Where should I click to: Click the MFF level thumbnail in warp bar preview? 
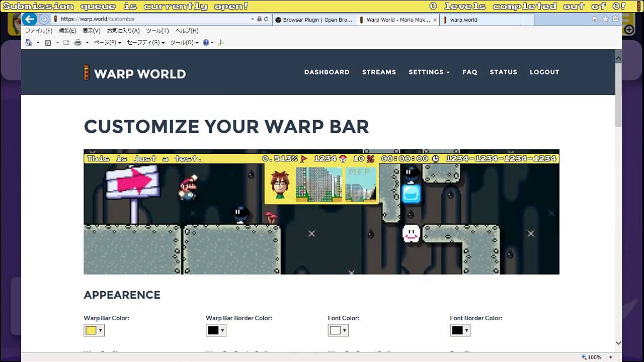coord(361,185)
